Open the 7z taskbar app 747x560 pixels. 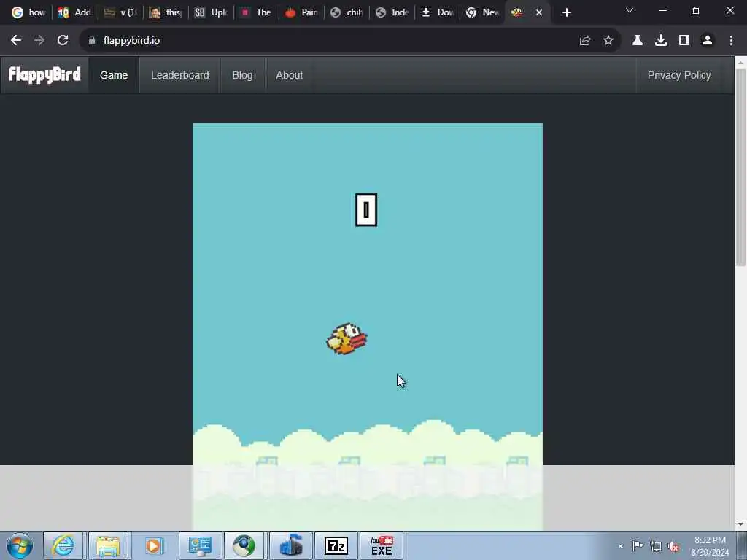coord(336,545)
